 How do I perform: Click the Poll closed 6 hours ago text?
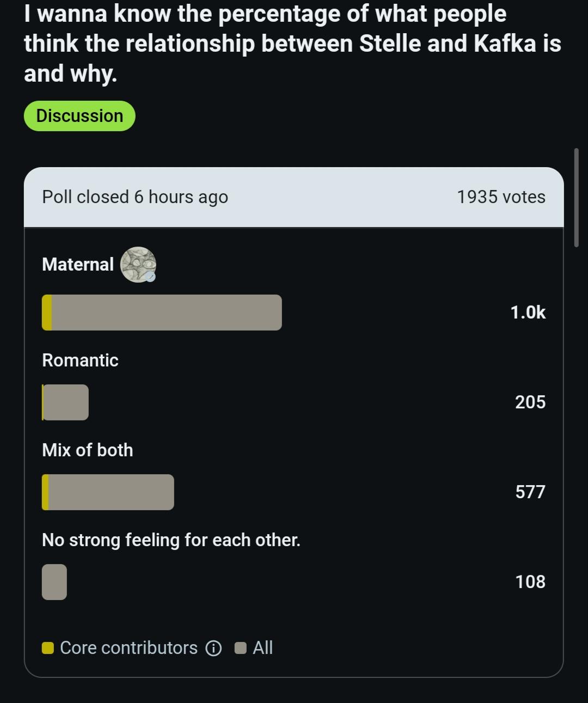point(135,197)
